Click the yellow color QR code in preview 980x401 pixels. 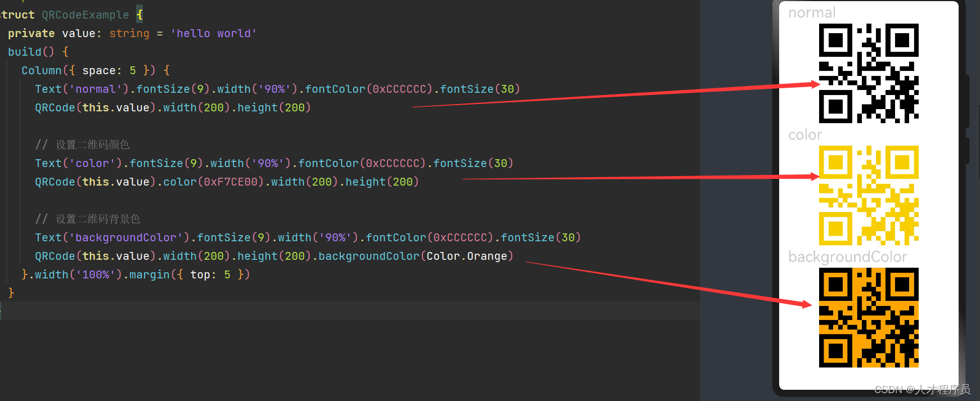point(869,195)
